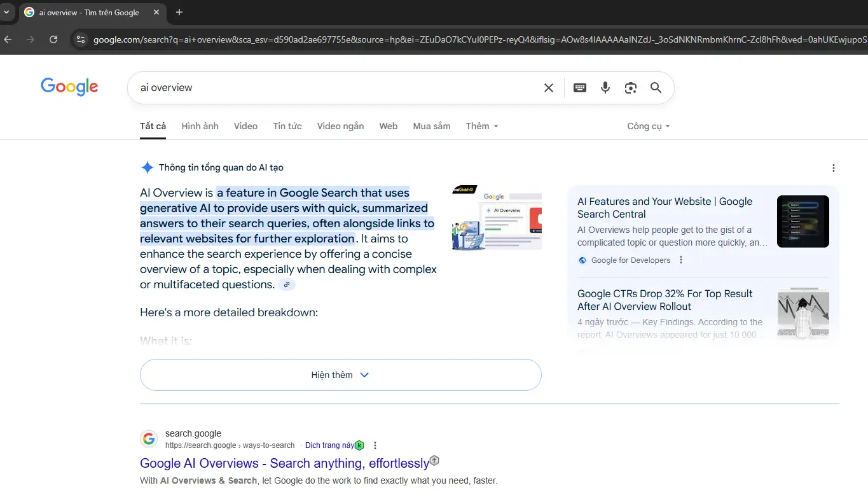Screen dimensions: 868x504
Task: Click the Google for Developers source label
Action: [x=631, y=260]
